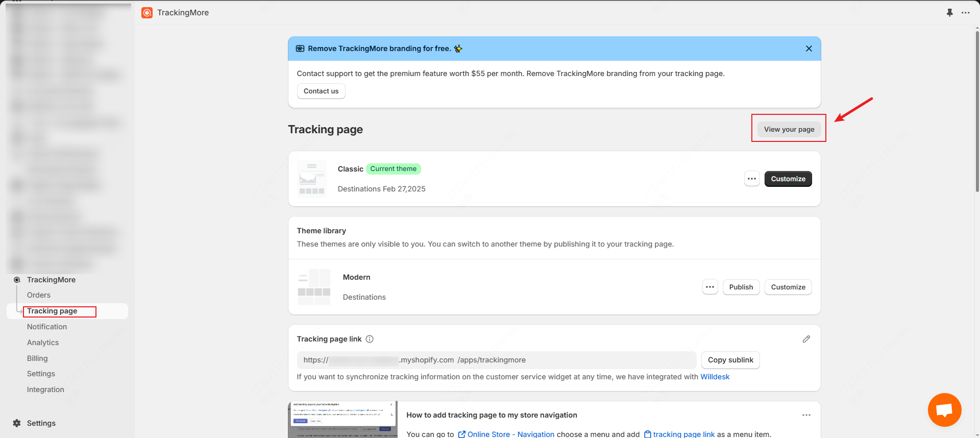Click the Tracking page heading
Image resolution: width=980 pixels, height=438 pixels.
325,129
